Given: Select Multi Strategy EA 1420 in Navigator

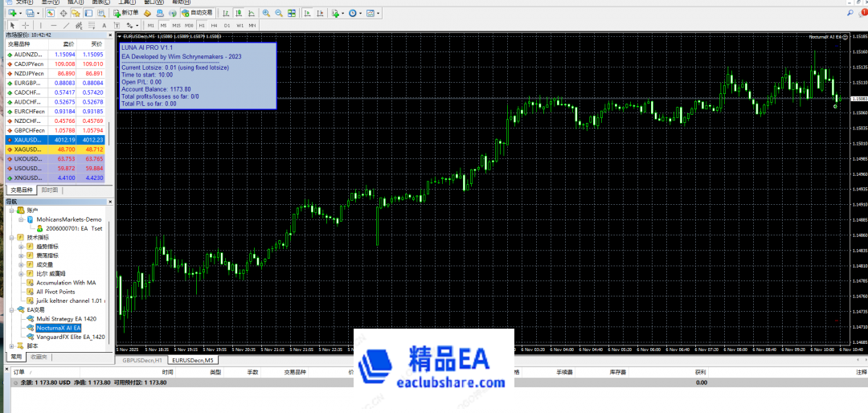Looking at the screenshot, I should 66,319.
